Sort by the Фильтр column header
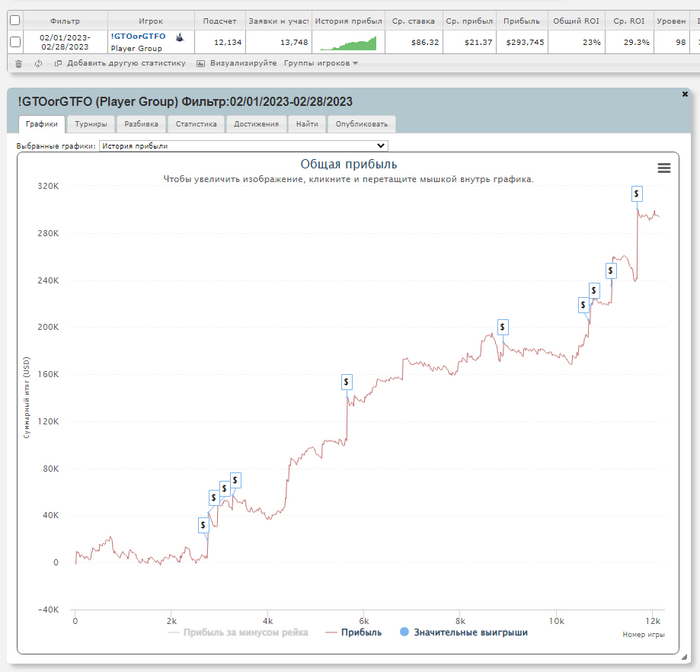 pos(65,21)
